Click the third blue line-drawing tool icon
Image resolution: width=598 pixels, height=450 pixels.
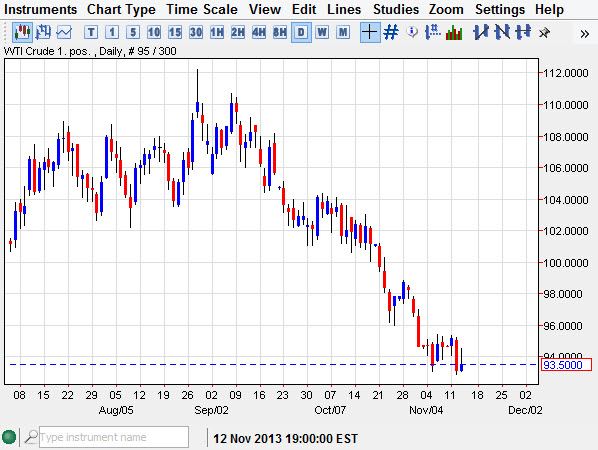click(x=523, y=32)
